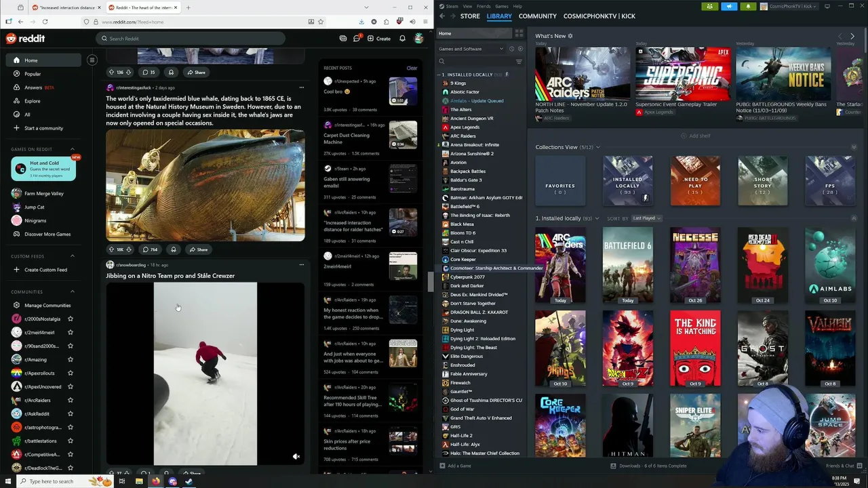The image size is (868, 488).
Task: Toggle Steam grid view icon next to Home
Action: click(x=519, y=33)
